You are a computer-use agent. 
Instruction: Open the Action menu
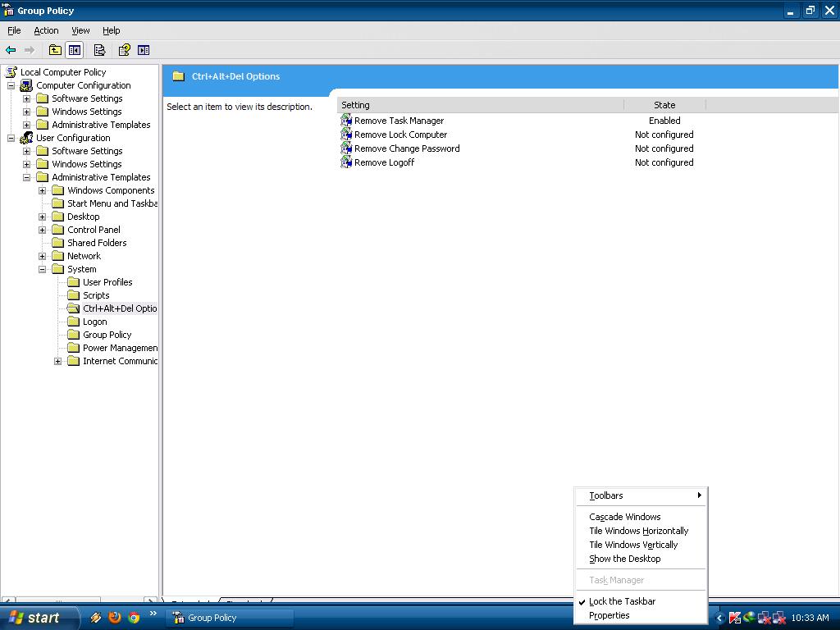point(46,30)
